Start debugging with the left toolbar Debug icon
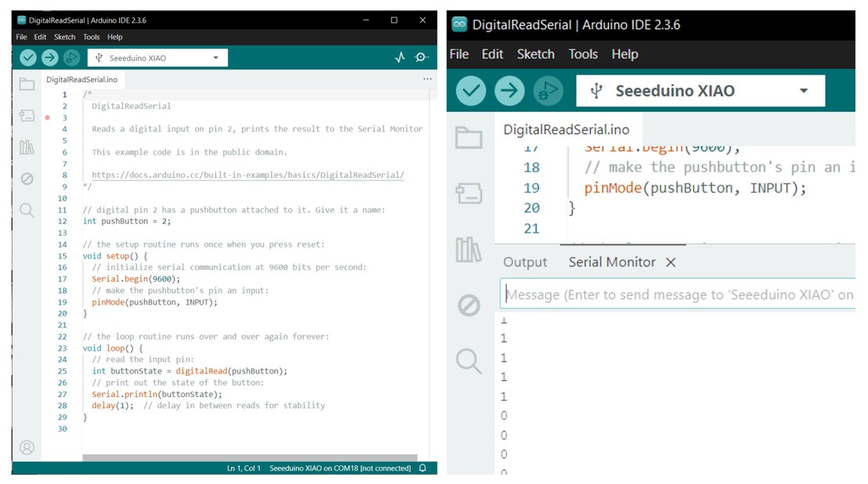868x484 pixels. pos(71,57)
